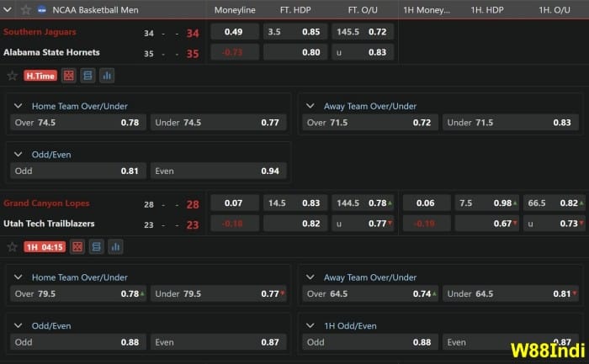Viewport: 589px width, 364px height.
Task: Click the H.Time live status badge
Action: point(40,76)
